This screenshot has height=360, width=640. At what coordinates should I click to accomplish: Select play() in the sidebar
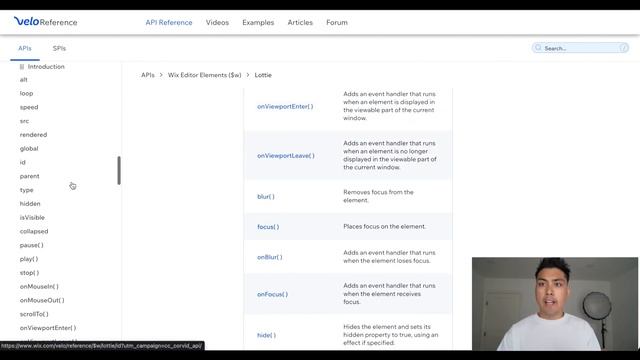(29, 259)
